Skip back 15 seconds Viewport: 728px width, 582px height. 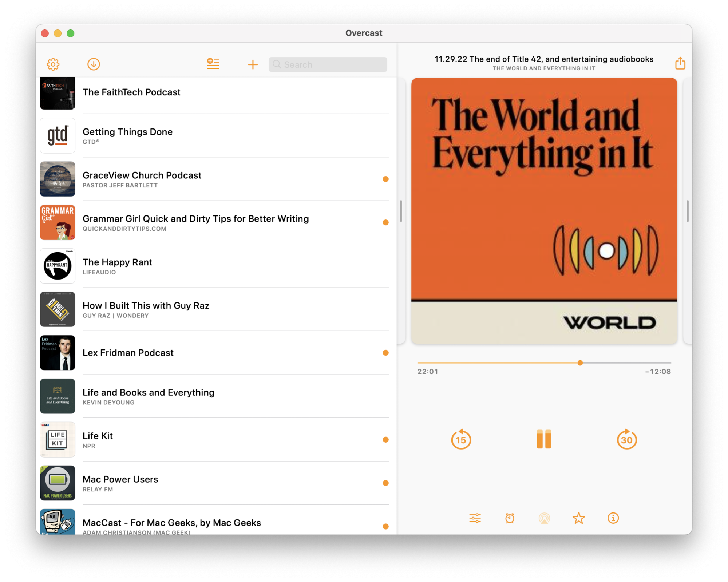pyautogui.click(x=461, y=439)
